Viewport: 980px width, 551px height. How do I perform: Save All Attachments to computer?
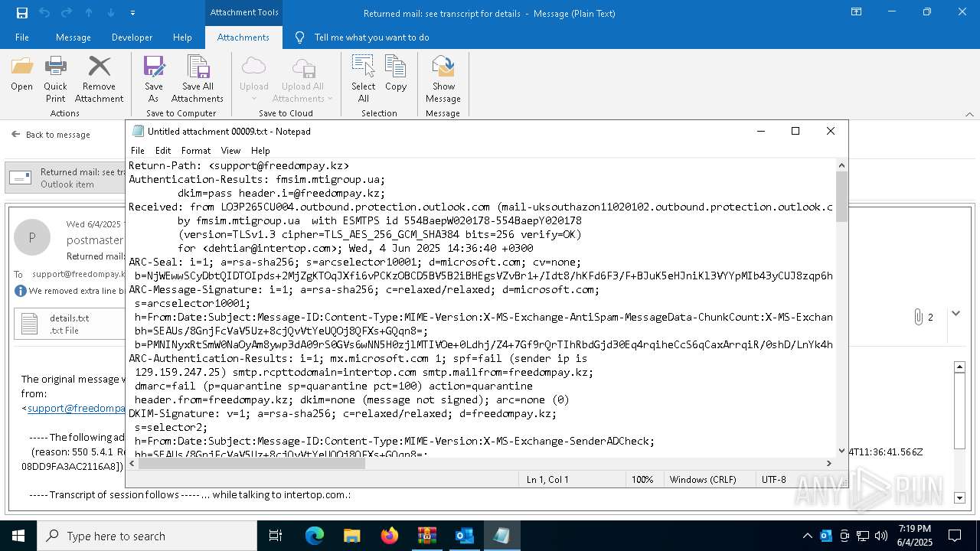coord(198,79)
